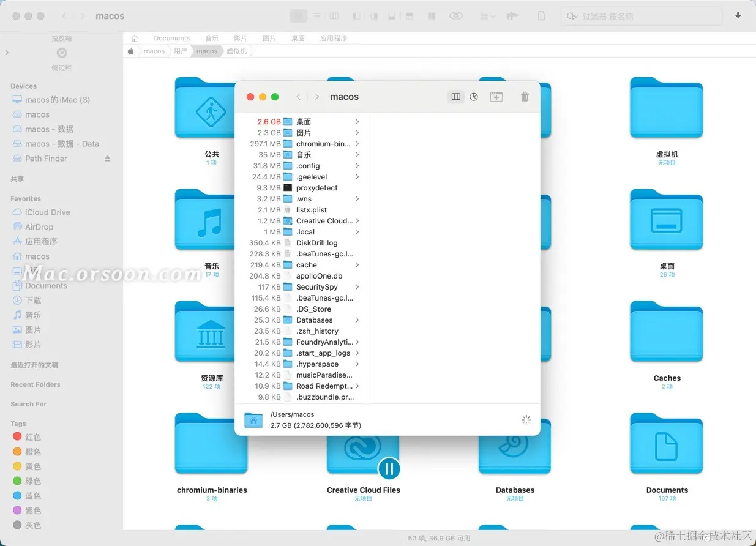Screen dimensions: 756x546
Task: Expand chromium-bin… row chevron
Action: [x=357, y=144]
